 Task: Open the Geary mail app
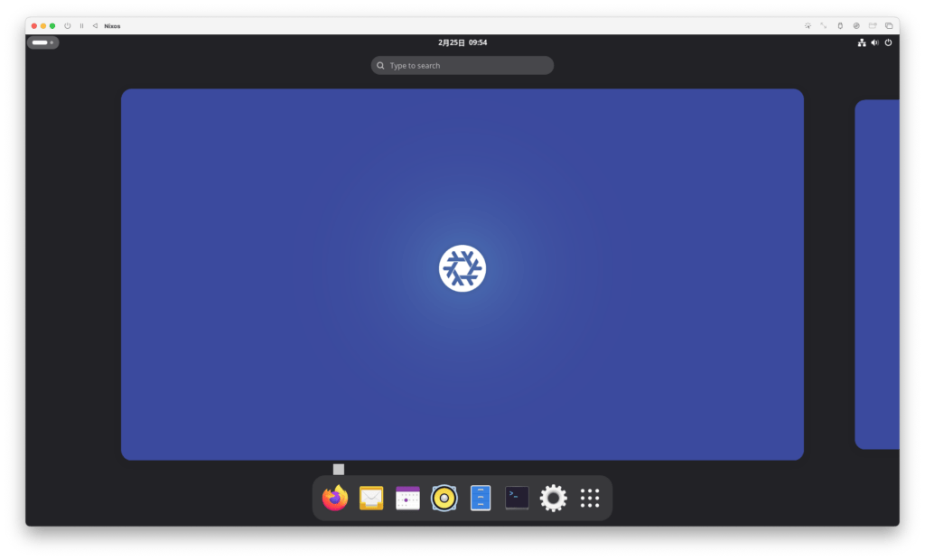371,498
